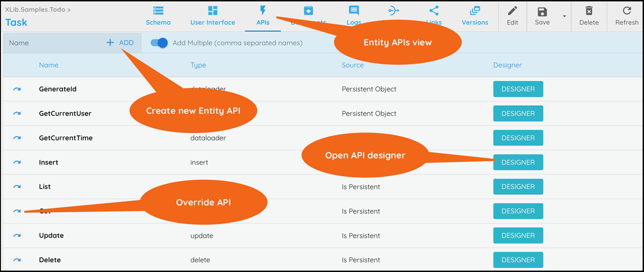Open DESIGNER for the List API

518,187
